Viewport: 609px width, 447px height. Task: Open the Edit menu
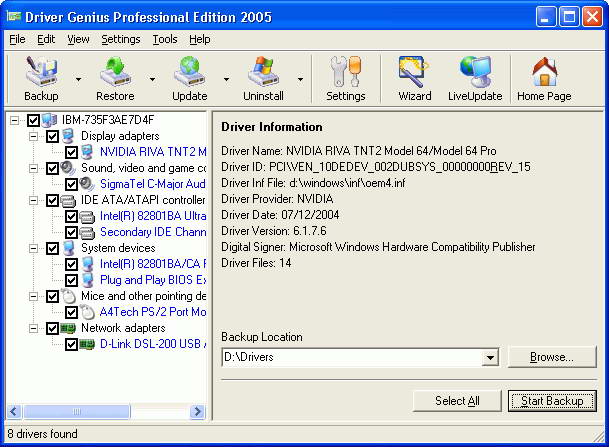[46, 39]
